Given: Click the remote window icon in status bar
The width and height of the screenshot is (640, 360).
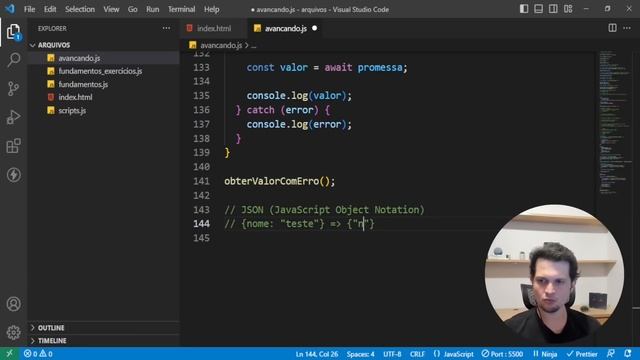Looking at the screenshot, I should 9,353.
